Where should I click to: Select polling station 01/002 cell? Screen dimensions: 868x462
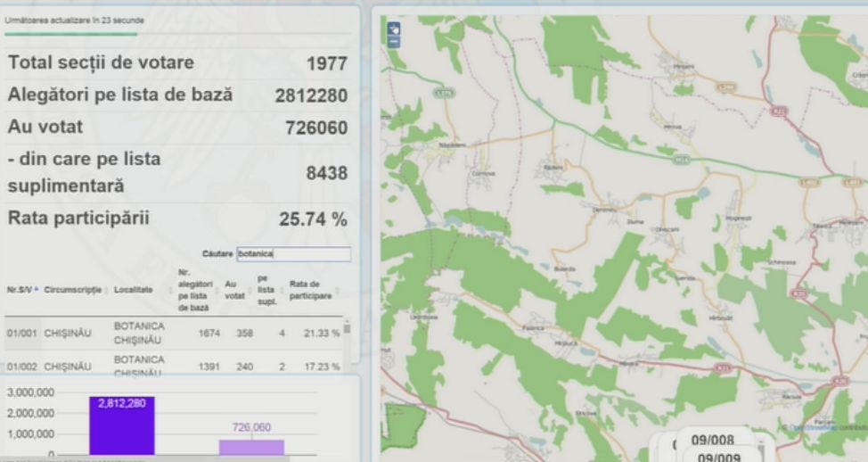click(x=22, y=367)
